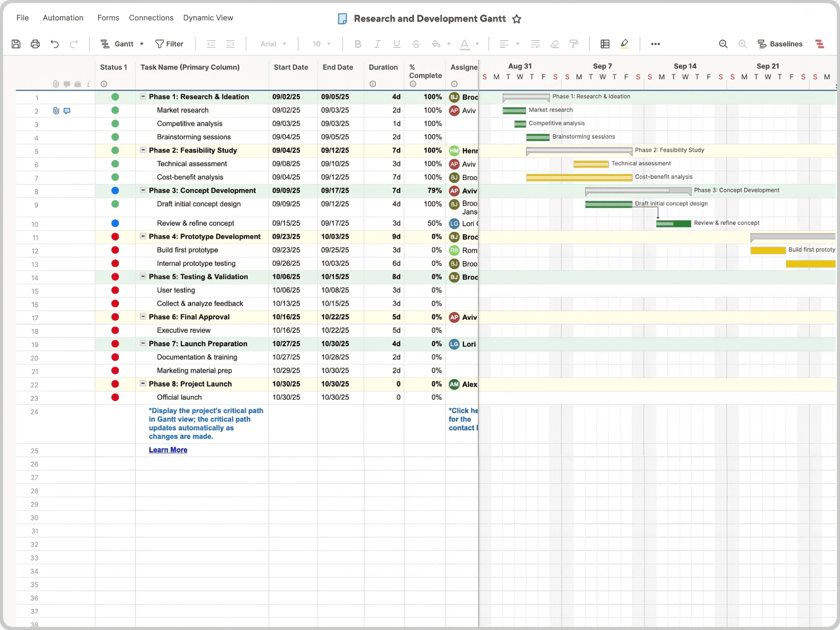
Task: Save the sheet using the Save icon
Action: click(16, 44)
